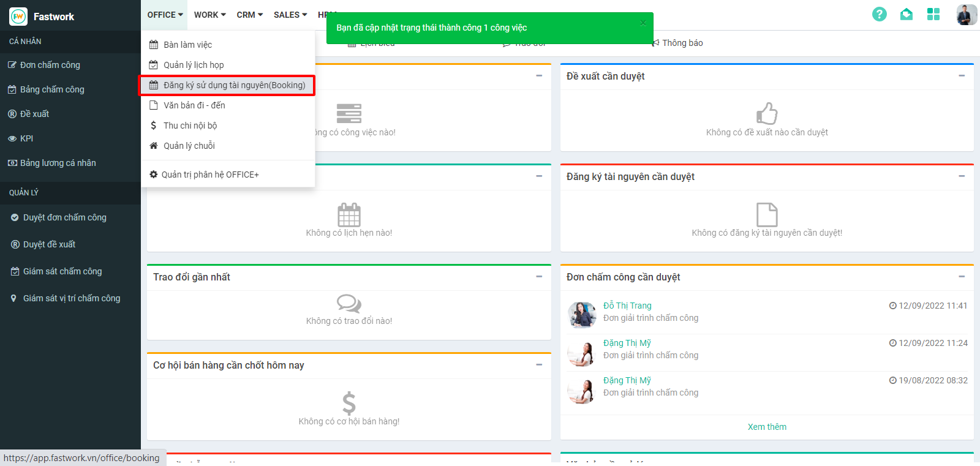Select Quản lý lịch họp menu item
This screenshot has height=466, width=980.
(194, 65)
